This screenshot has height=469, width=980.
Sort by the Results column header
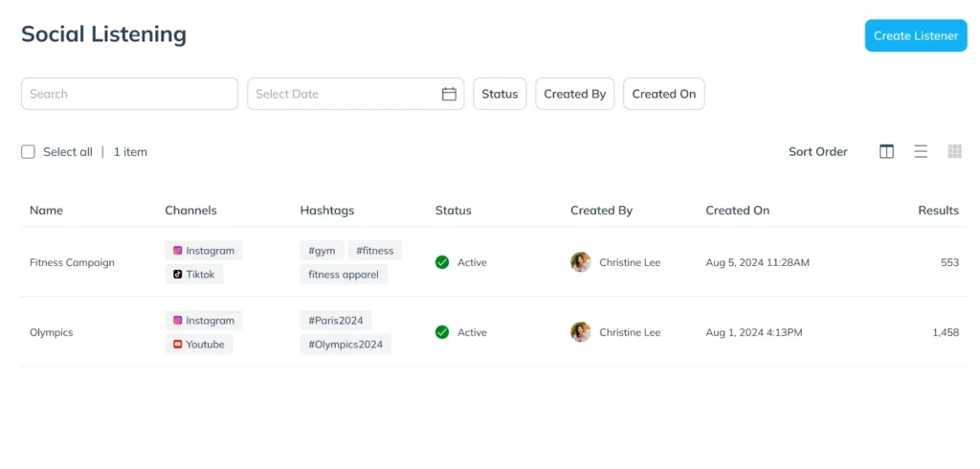coord(938,211)
